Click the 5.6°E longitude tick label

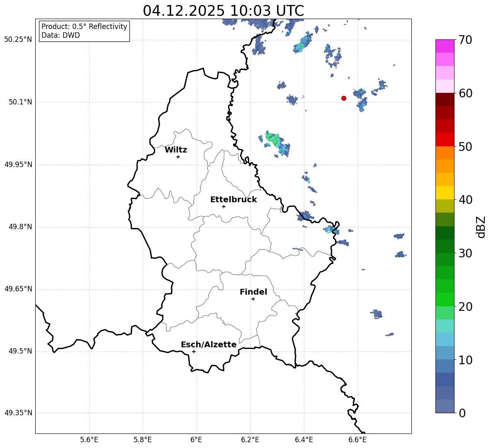[x=89, y=440]
